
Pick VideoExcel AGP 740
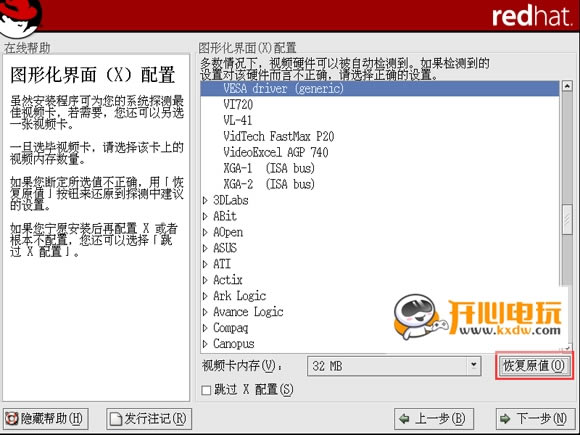click(276, 152)
